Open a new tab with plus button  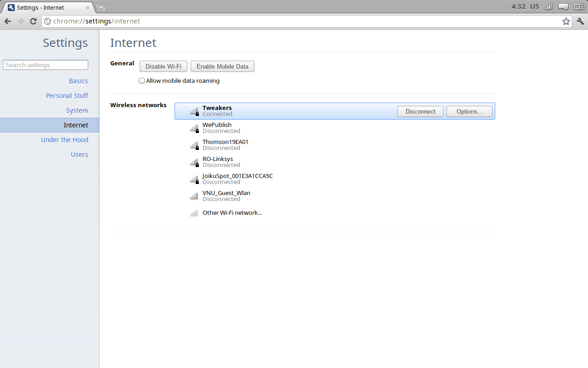pyautogui.click(x=101, y=7)
